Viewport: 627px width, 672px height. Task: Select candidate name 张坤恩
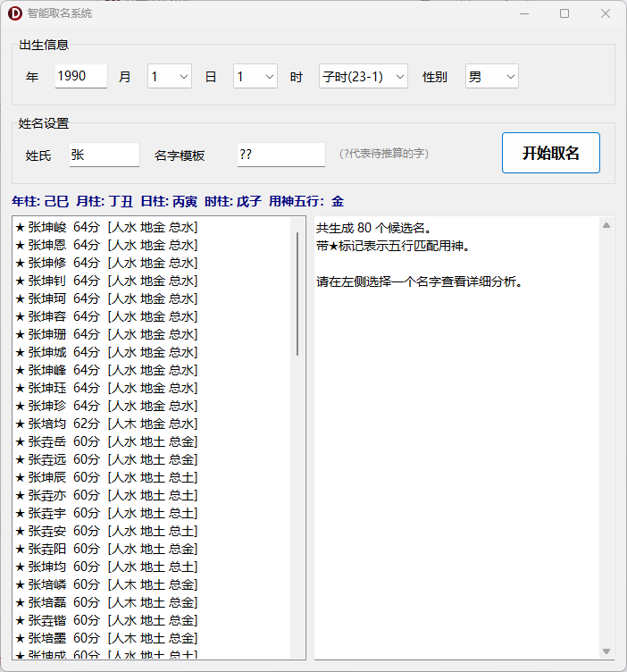point(152,245)
